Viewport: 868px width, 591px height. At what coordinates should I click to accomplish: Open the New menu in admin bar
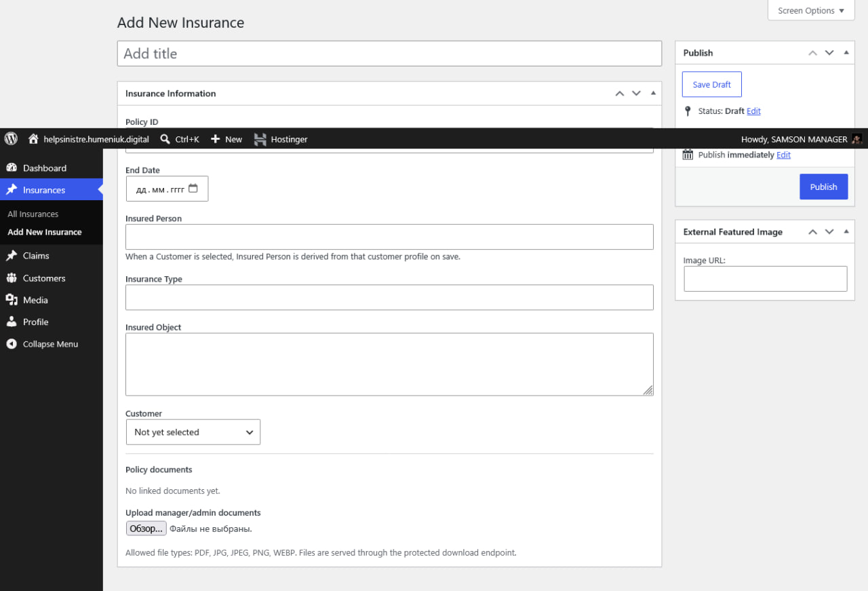226,139
